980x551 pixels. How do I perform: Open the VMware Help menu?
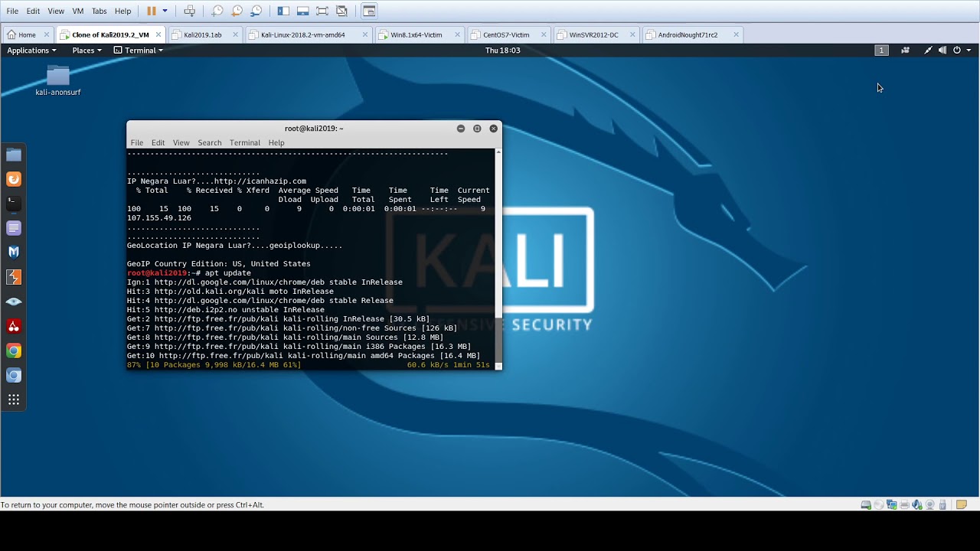[122, 11]
